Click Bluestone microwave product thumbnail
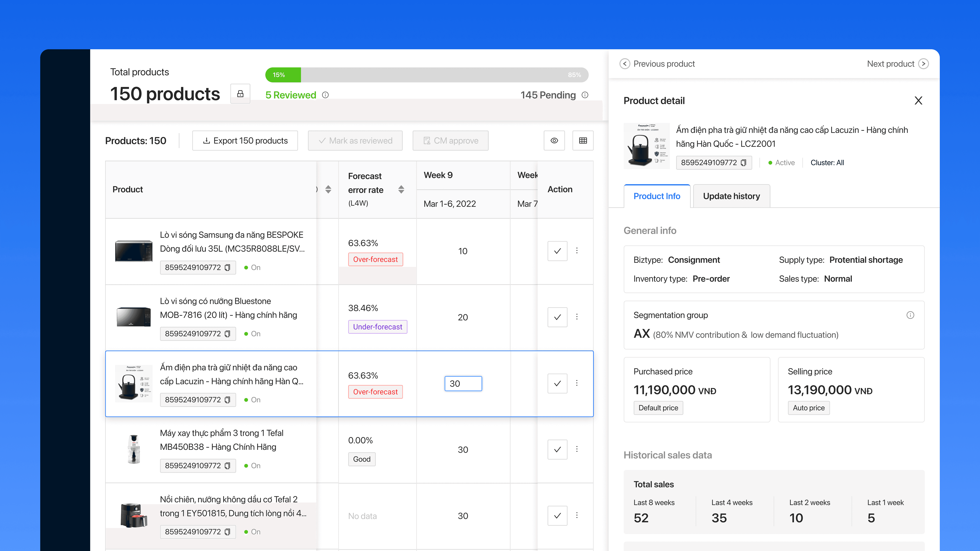Viewport: 980px width, 551px height. pos(133,317)
